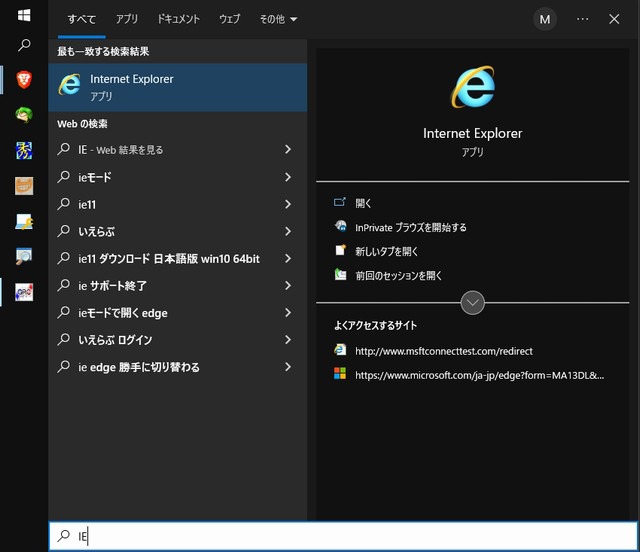The width and height of the screenshot is (640, 552).
Task: Select the ieモード search suggestion
Action: [178, 177]
